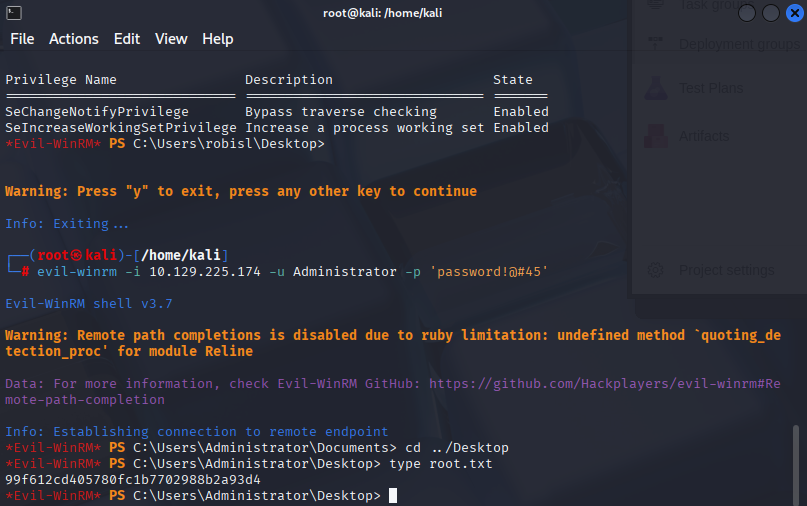Click the Test Plans flask icon in background
807x506 pixels.
point(656,88)
